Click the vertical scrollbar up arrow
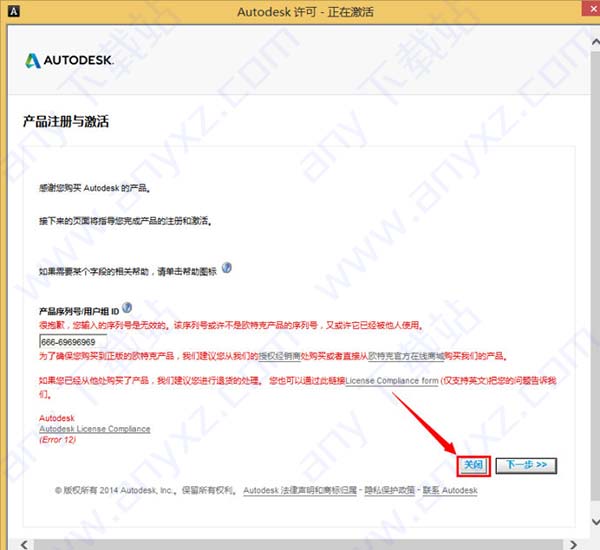The width and height of the screenshot is (600, 550). (x=595, y=41)
